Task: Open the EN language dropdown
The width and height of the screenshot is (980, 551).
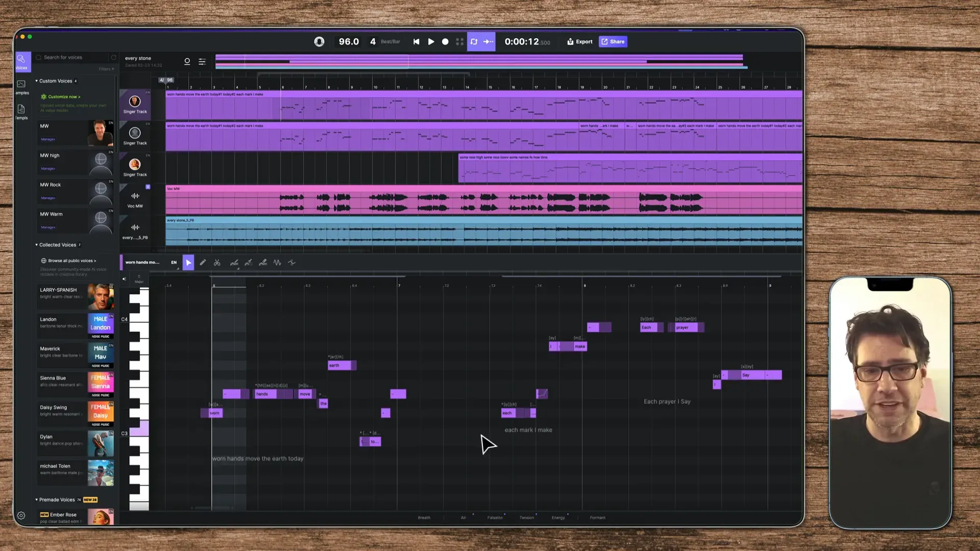Action: (x=174, y=262)
